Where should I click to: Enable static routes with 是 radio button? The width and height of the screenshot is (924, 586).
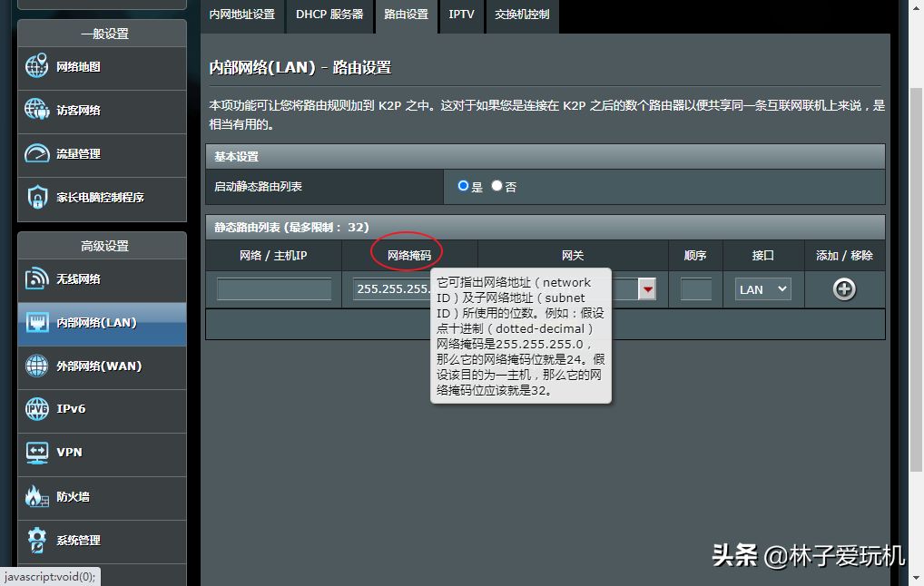click(x=464, y=186)
